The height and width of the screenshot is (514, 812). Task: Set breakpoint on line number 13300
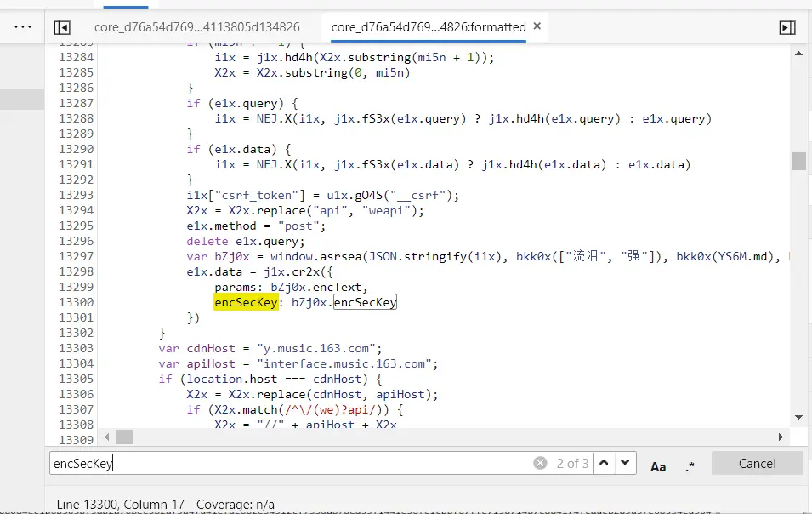(76, 302)
